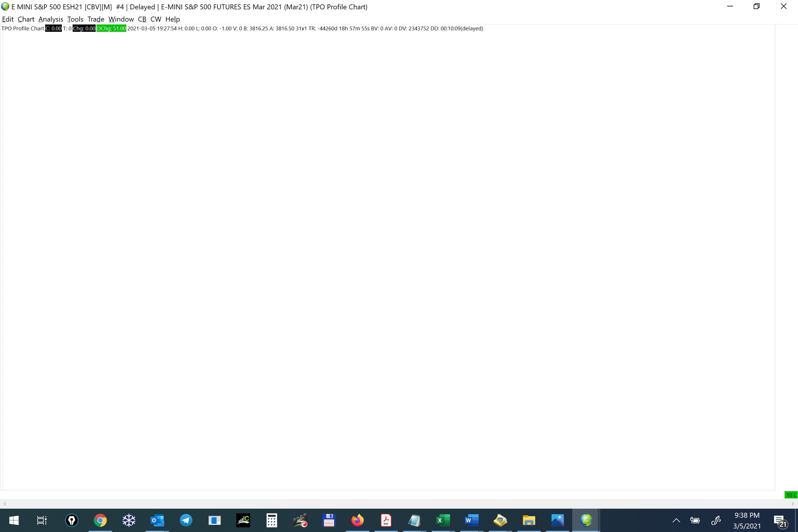Open the CB menu
Screen dimensions: 798x532
(142, 19)
